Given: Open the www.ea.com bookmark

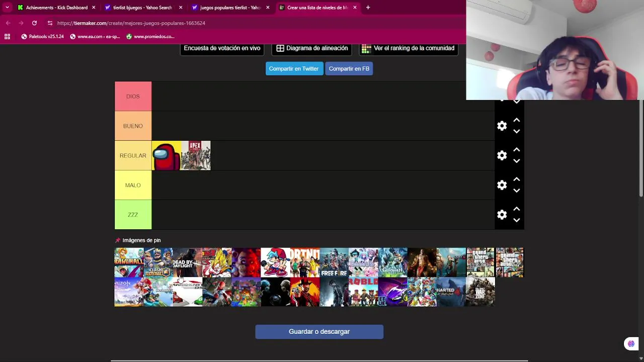Looking at the screenshot, I should pos(95,36).
